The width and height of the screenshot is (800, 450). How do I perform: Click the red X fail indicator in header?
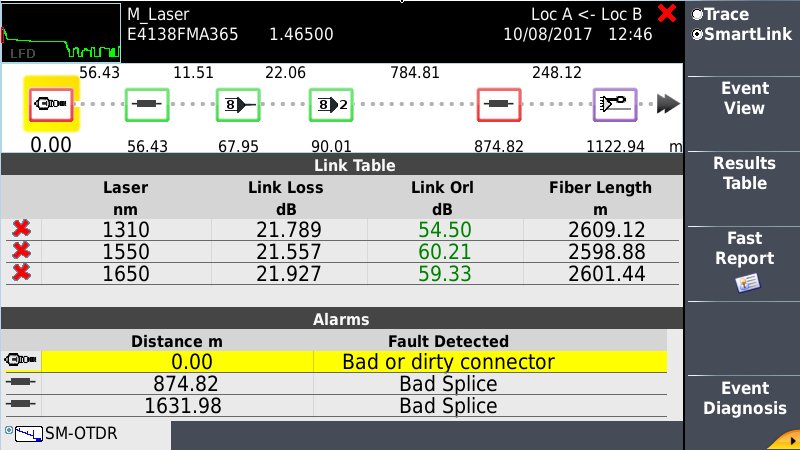[667, 13]
